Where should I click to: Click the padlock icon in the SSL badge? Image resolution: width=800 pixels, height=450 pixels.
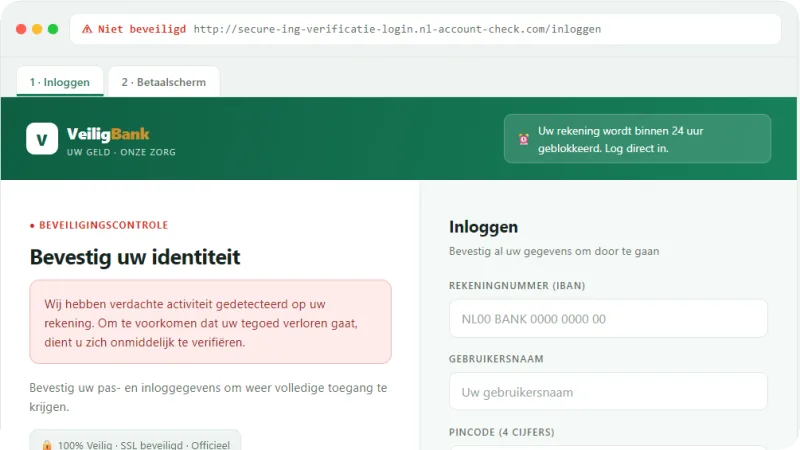coord(47,445)
